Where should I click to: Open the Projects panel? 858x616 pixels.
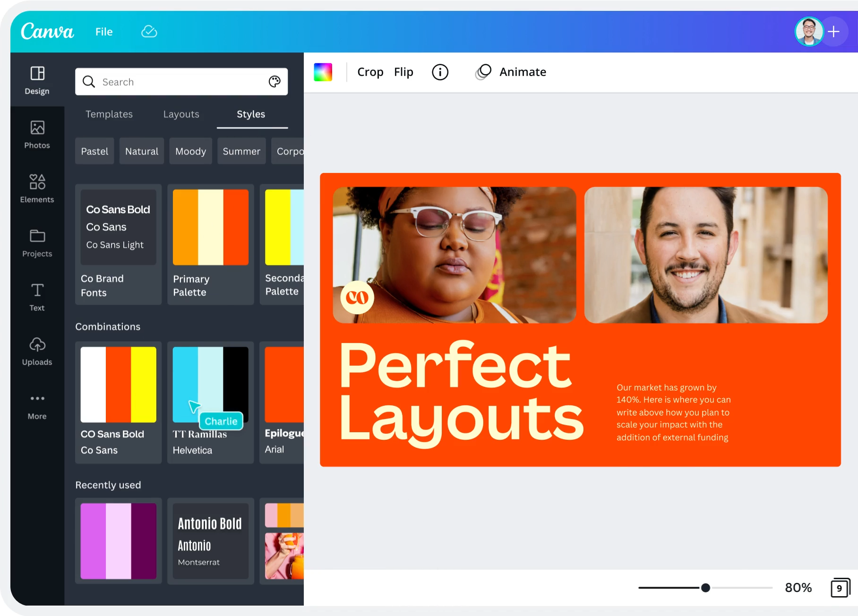(36, 243)
